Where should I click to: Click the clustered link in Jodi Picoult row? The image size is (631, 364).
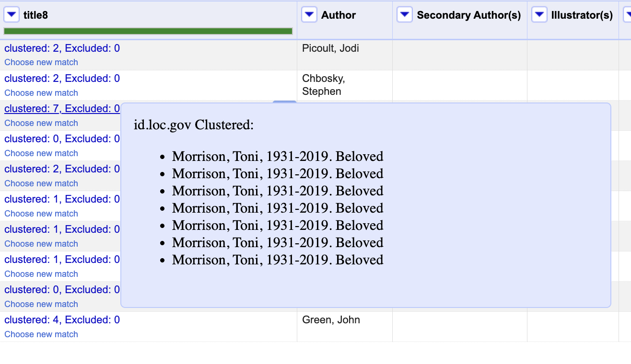click(62, 48)
